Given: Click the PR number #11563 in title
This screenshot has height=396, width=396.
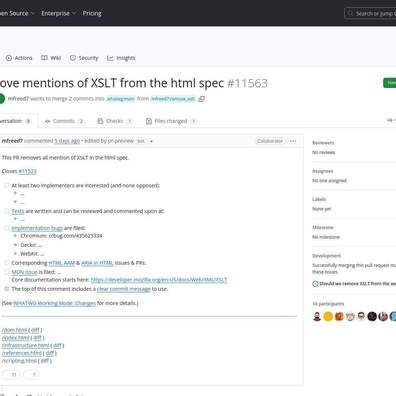Looking at the screenshot, I should coord(247,83).
